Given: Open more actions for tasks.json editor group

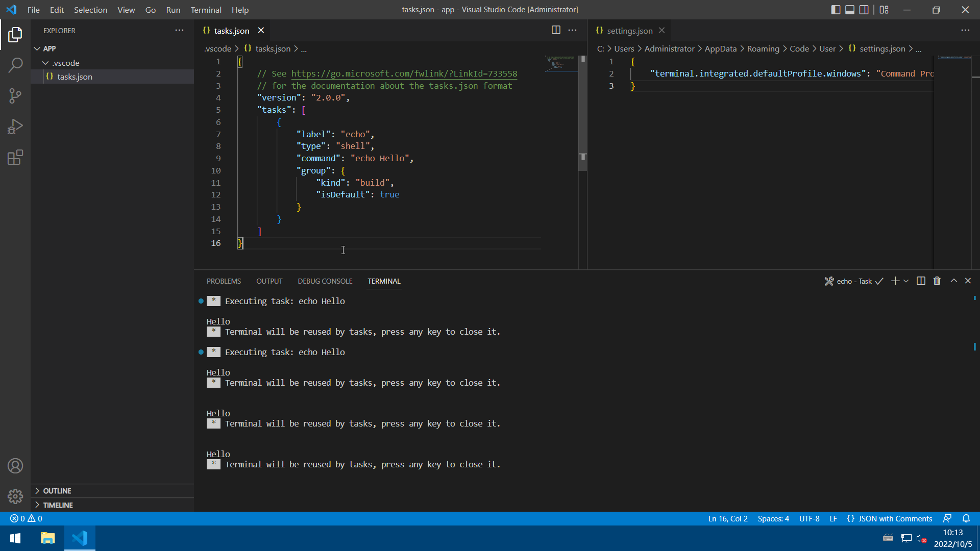Looking at the screenshot, I should [573, 30].
